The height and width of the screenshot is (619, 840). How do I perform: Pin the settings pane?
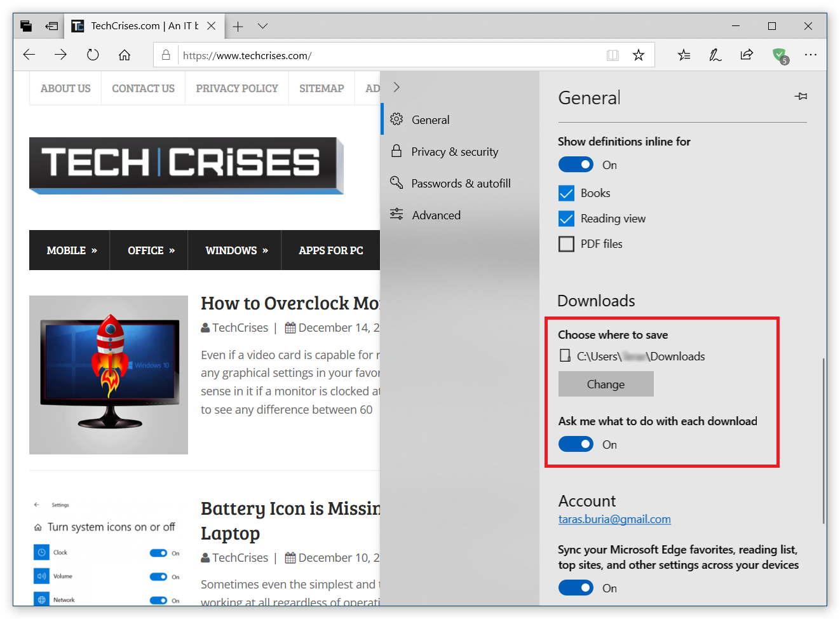[x=801, y=97]
